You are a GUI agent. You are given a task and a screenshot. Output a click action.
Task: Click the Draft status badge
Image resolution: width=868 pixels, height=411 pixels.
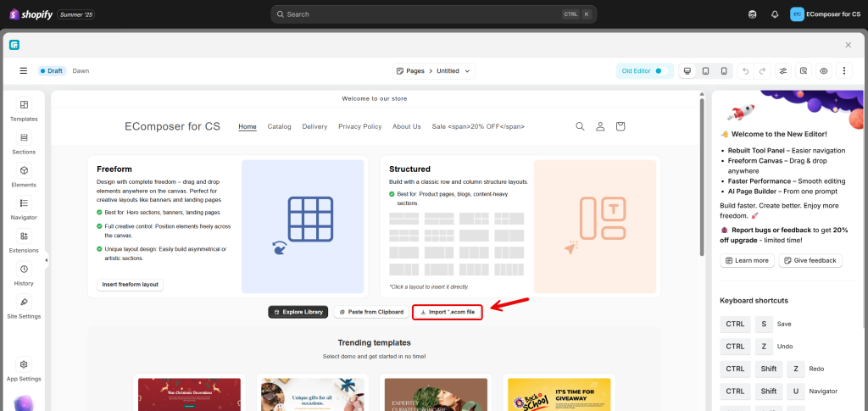click(x=52, y=71)
